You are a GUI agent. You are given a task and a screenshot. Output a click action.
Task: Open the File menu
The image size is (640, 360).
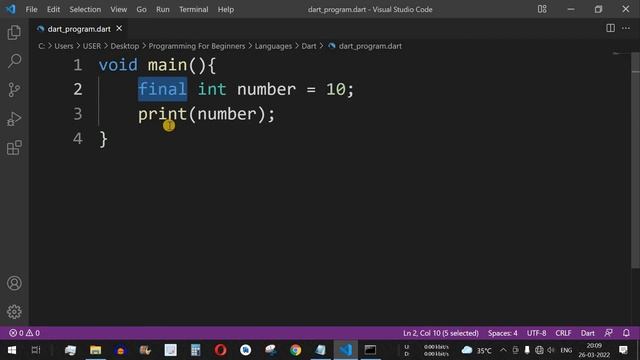31,9
